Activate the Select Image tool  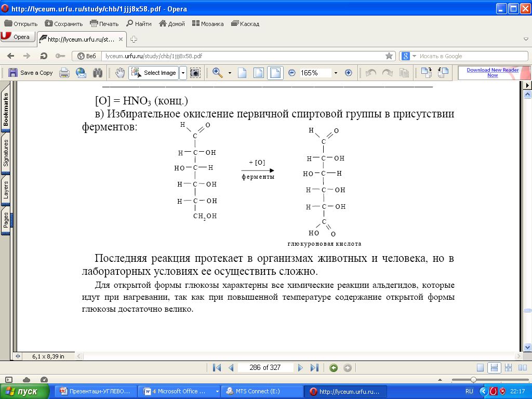[x=154, y=73]
